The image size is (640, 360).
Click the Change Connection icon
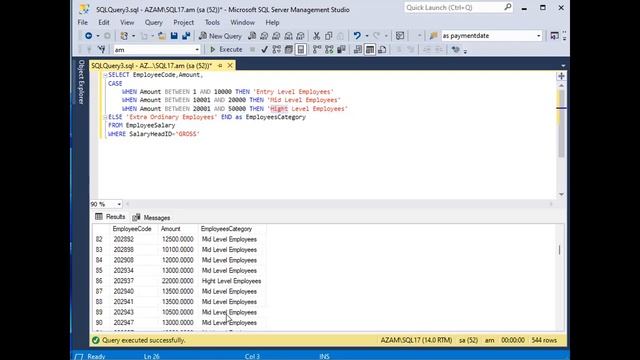[101, 50]
